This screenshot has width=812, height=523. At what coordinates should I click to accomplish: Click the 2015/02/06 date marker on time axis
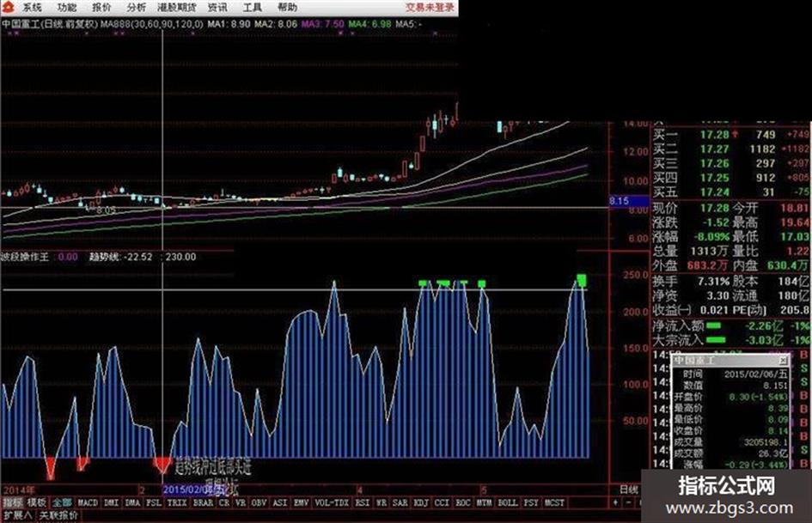pyautogui.click(x=192, y=490)
